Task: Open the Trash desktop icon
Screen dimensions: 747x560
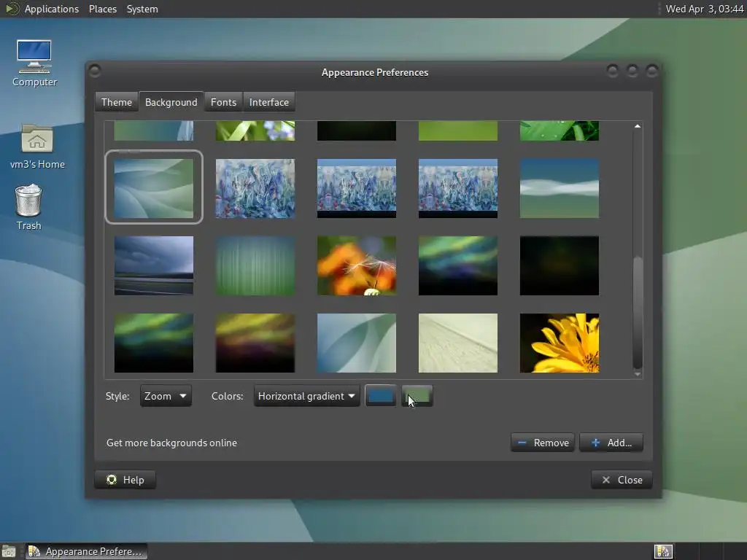Action: click(x=28, y=206)
